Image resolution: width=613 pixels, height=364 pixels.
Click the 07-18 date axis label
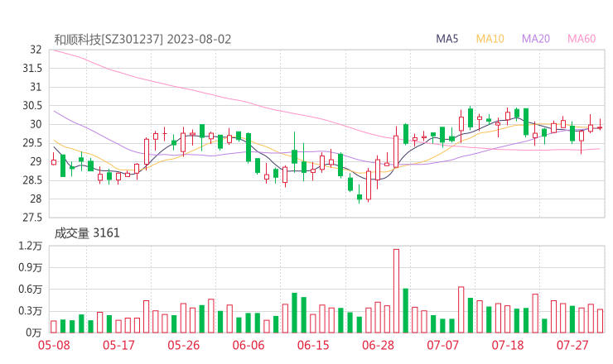[508, 345]
